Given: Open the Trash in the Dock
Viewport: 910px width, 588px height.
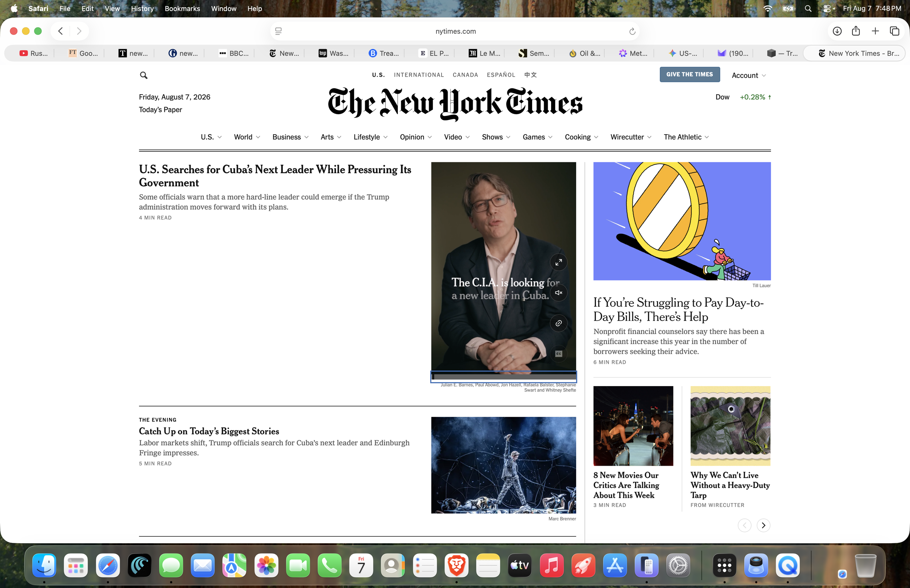Looking at the screenshot, I should 865,565.
